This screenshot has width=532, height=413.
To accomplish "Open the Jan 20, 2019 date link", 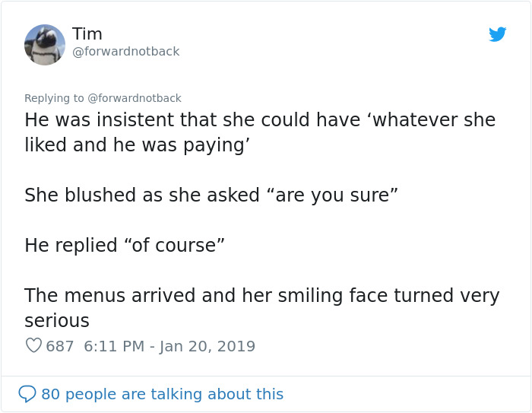I will [x=207, y=346].
